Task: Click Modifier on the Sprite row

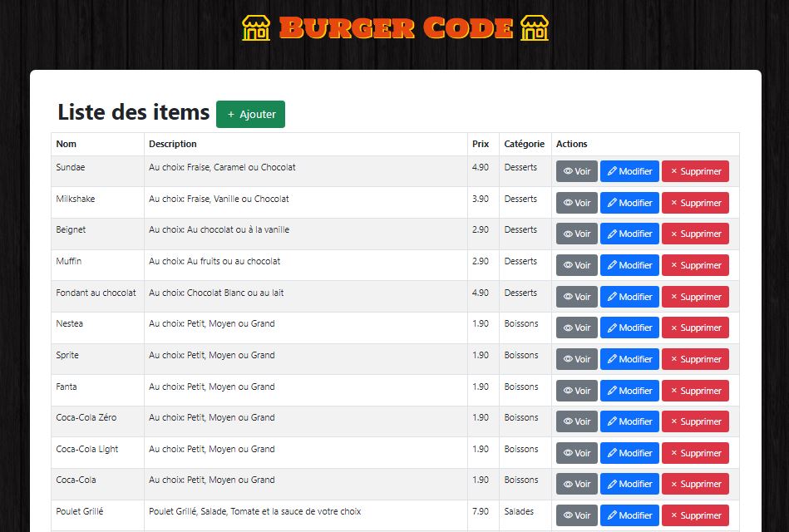Action: tap(629, 359)
